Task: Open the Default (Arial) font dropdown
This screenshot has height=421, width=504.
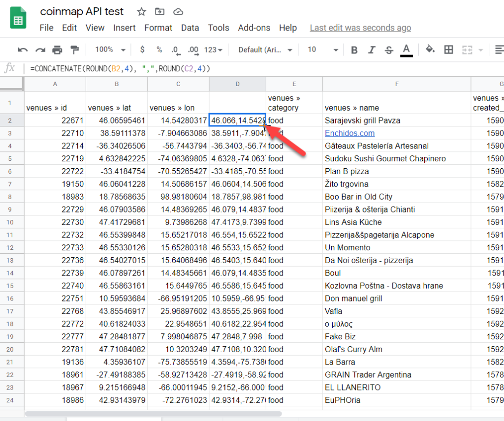Action: 265,50
